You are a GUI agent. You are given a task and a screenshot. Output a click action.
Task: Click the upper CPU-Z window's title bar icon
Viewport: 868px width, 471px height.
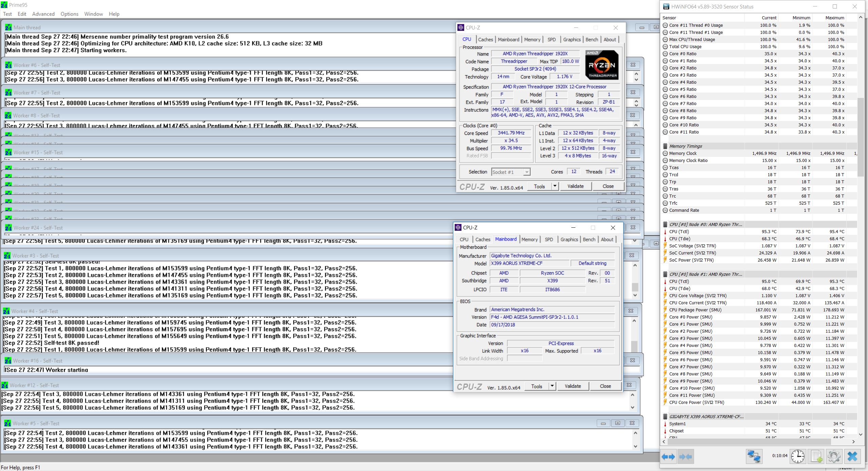click(x=460, y=27)
